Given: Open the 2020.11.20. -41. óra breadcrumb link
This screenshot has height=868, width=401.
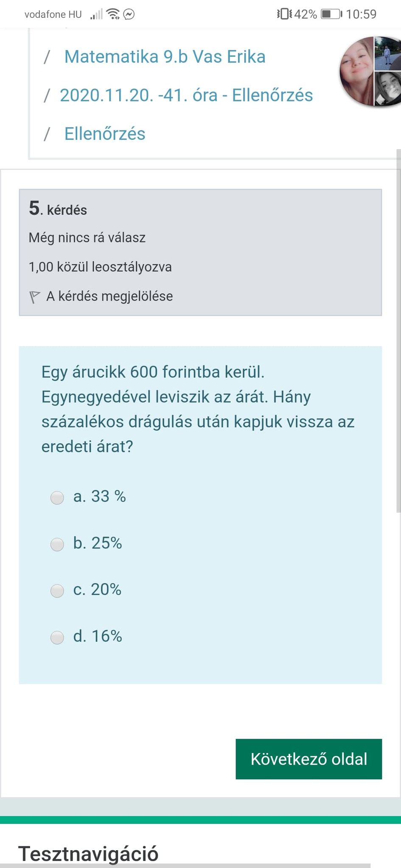Looking at the screenshot, I should pyautogui.click(x=186, y=95).
